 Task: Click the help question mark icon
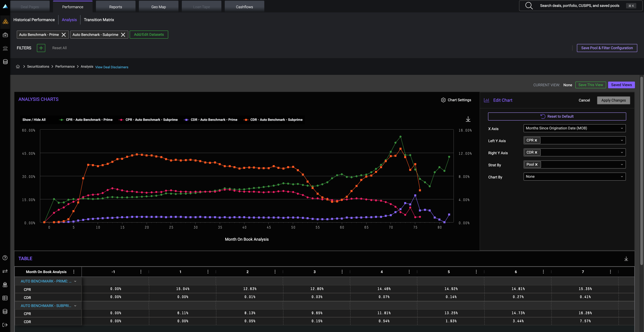5,258
